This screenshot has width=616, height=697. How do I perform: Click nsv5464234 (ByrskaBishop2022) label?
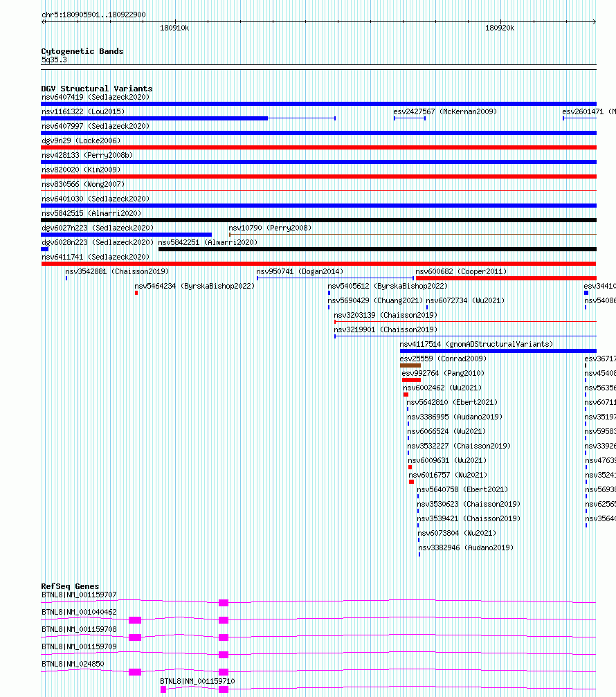[194, 287]
